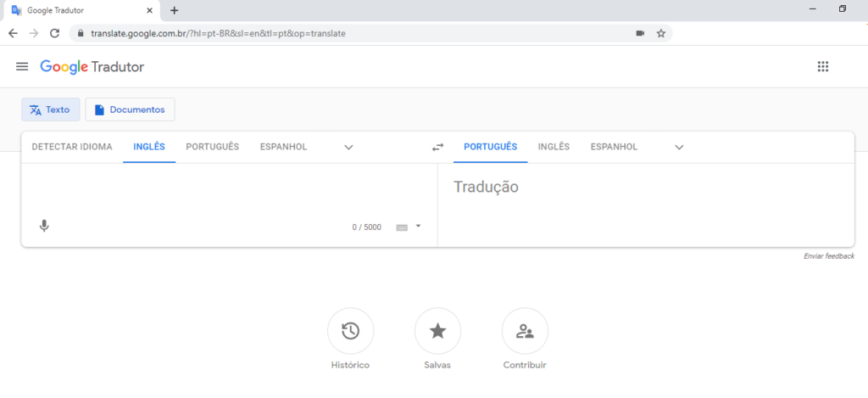Screen dimensions: 868x398
Task: Click Enviar feedback link
Action: click(829, 256)
